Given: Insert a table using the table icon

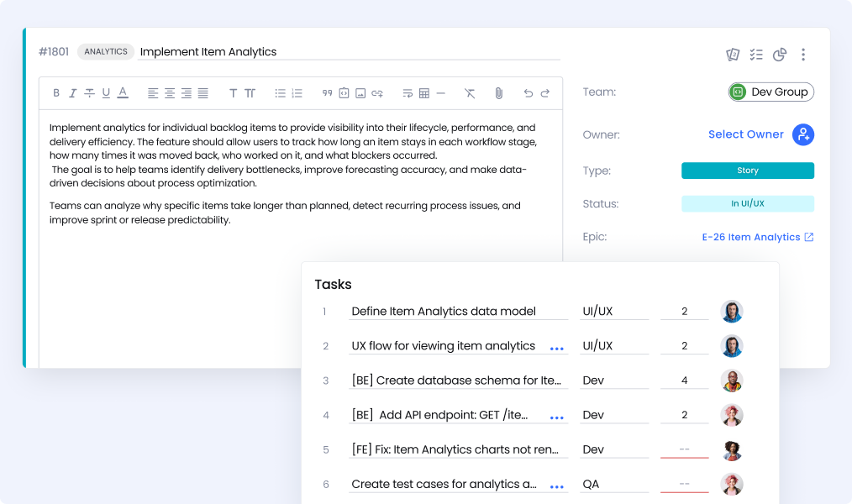Looking at the screenshot, I should pyautogui.click(x=424, y=93).
